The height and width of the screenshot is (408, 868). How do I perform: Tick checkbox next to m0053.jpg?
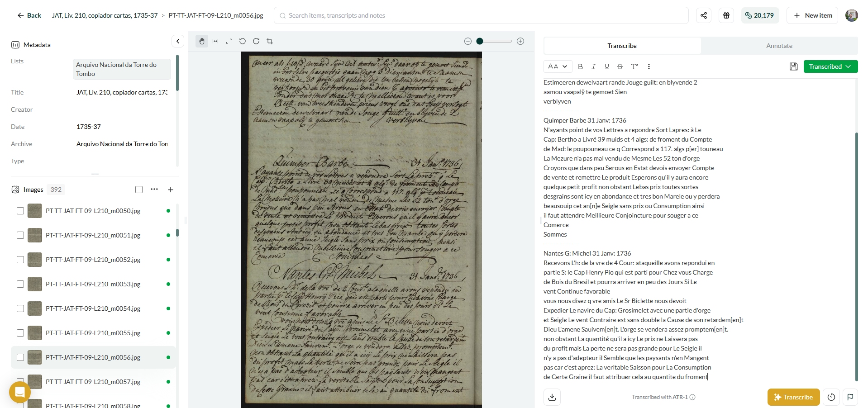coord(20,284)
